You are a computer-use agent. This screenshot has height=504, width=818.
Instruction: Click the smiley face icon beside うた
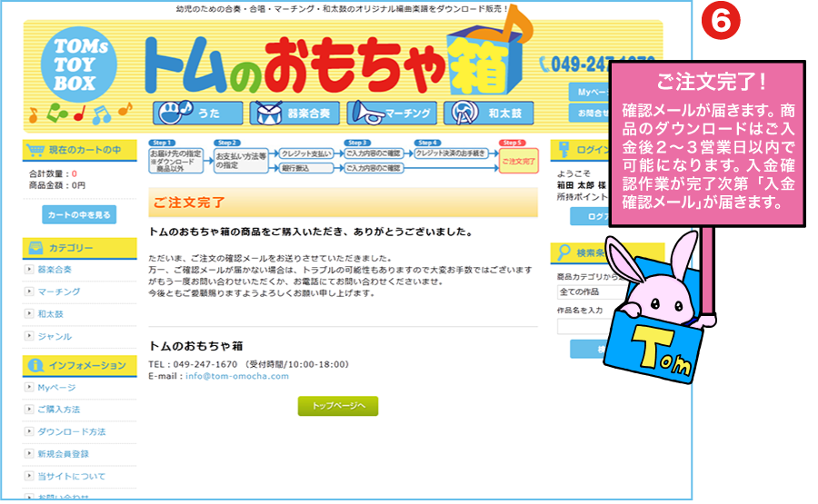click(175, 112)
